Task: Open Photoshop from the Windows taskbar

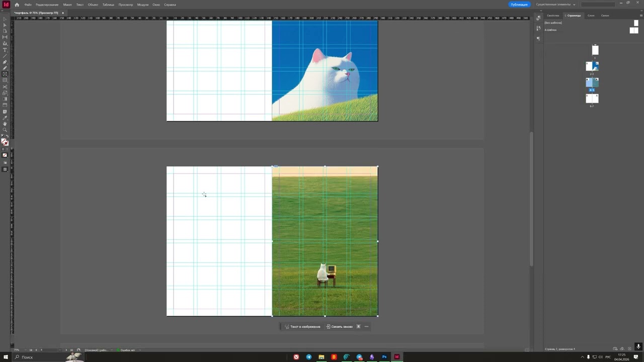Action: click(x=384, y=357)
